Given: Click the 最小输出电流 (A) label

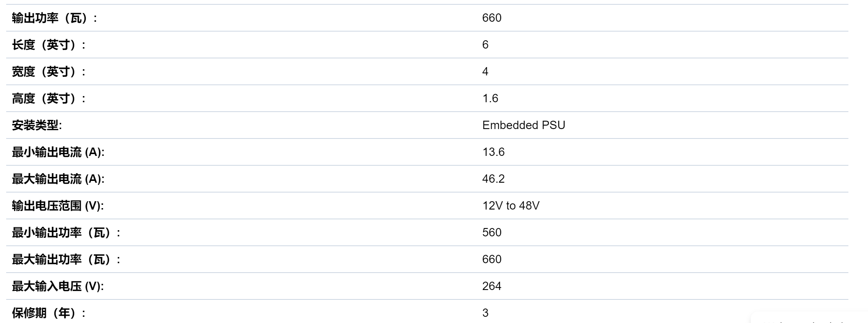Looking at the screenshot, I should pyautogui.click(x=58, y=152).
